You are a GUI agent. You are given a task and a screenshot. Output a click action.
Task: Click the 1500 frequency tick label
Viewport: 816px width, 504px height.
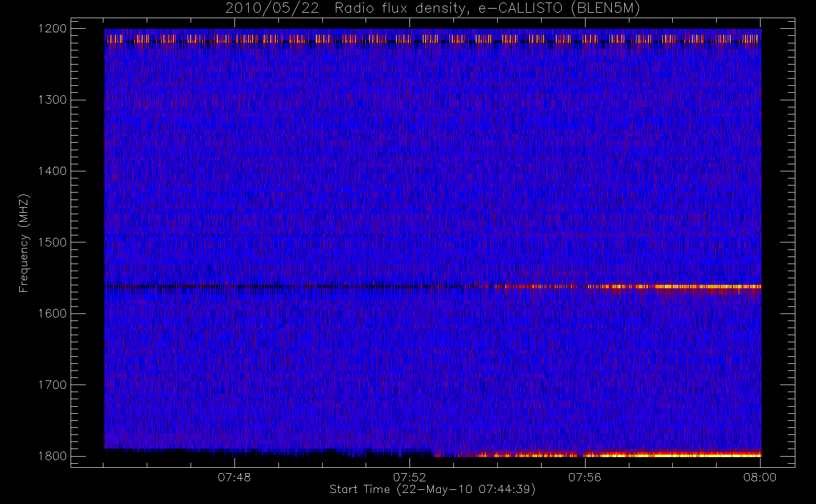pyautogui.click(x=52, y=242)
